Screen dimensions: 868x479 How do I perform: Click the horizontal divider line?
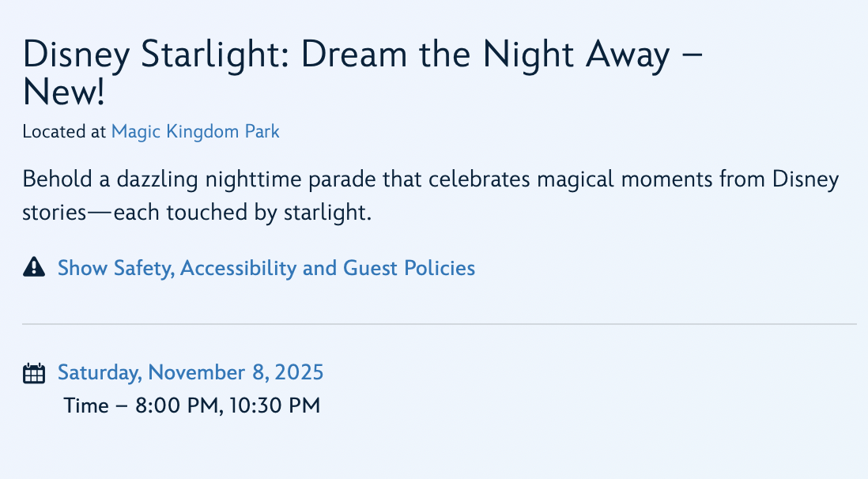[x=439, y=324]
